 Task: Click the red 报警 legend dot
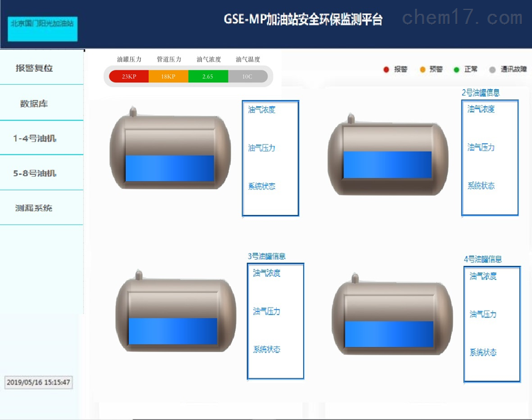click(x=386, y=70)
